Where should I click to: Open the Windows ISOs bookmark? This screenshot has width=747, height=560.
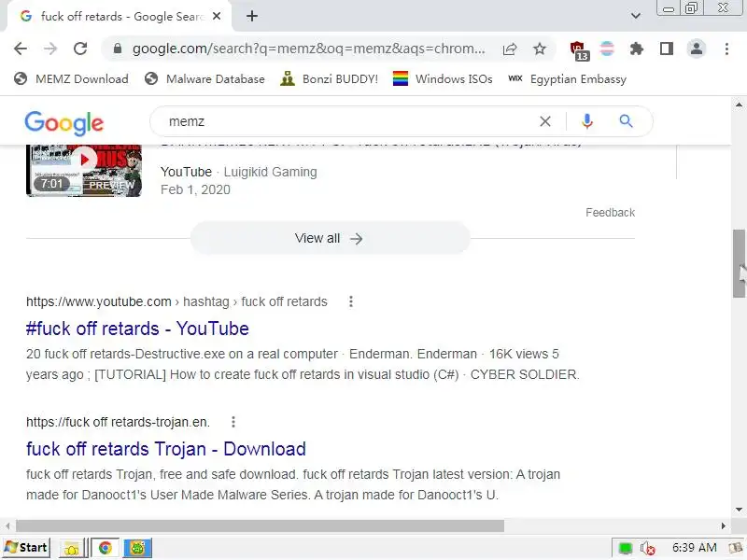point(443,79)
